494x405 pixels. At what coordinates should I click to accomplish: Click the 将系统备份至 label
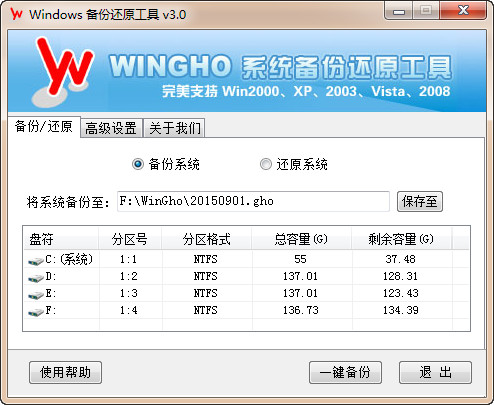[68, 202]
